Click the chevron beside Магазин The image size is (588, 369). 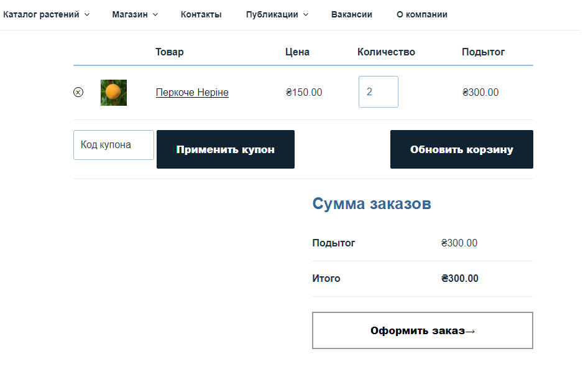click(x=155, y=15)
